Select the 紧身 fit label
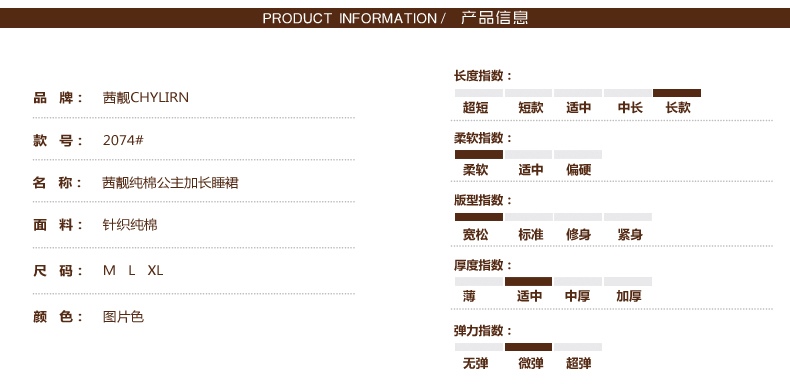This screenshot has width=790, height=384. 630,234
